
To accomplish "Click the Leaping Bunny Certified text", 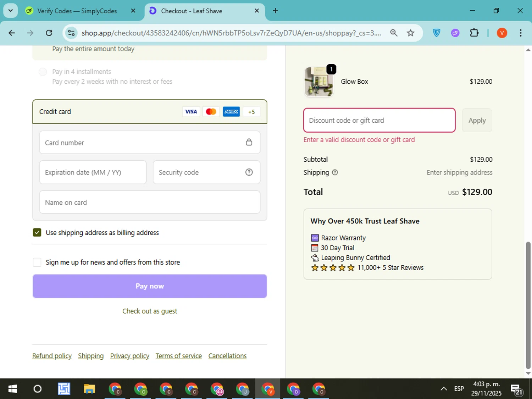I will (356, 257).
